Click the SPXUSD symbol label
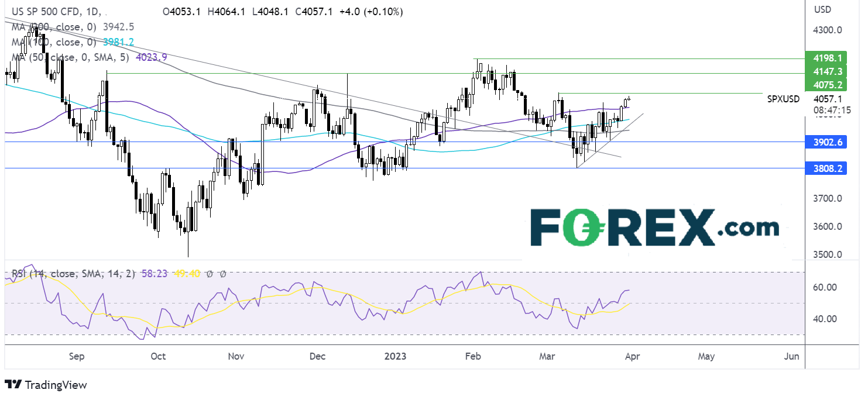Image resolution: width=868 pixels, height=400 pixels. pos(783,99)
